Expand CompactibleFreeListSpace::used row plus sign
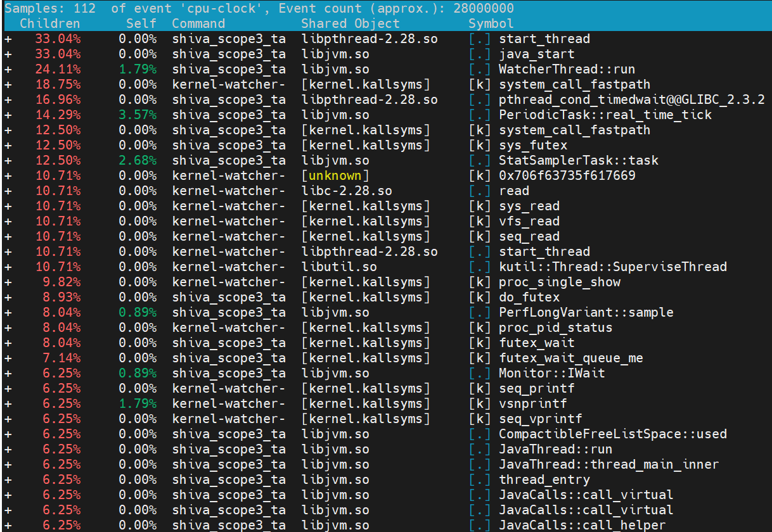This screenshot has height=532, width=772. click(x=8, y=434)
